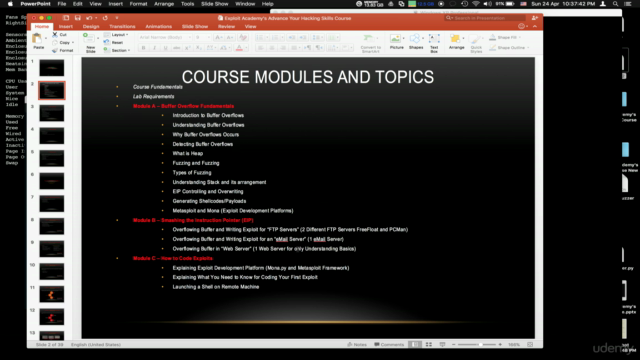Toggle Strikethrough formatting
This screenshot has width=640, height=360.
(176, 48)
